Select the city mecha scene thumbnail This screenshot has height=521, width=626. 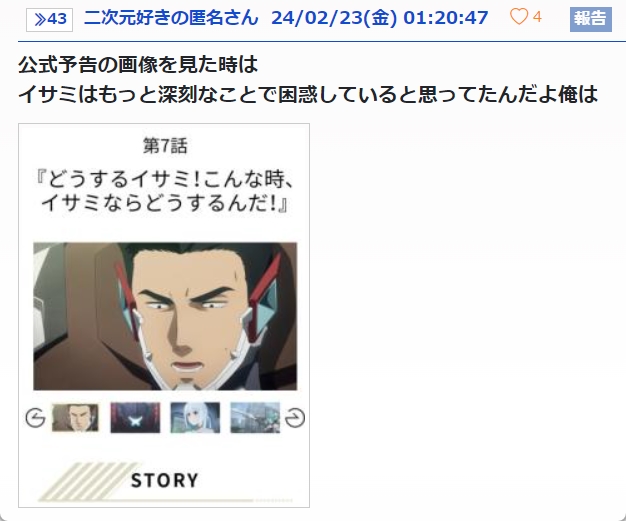(255, 418)
